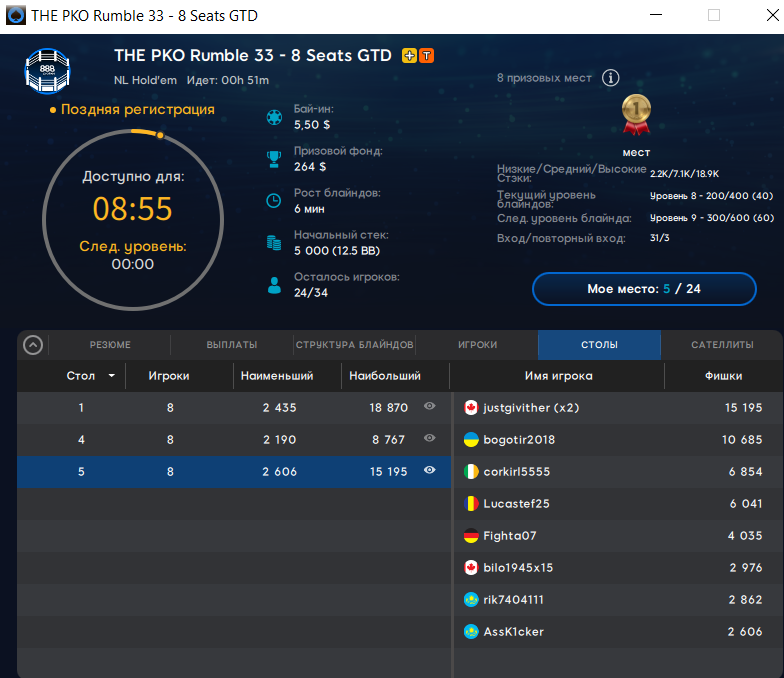
Task: Click the Canada flag beside bilo1945x15
Action: pyautogui.click(x=471, y=568)
